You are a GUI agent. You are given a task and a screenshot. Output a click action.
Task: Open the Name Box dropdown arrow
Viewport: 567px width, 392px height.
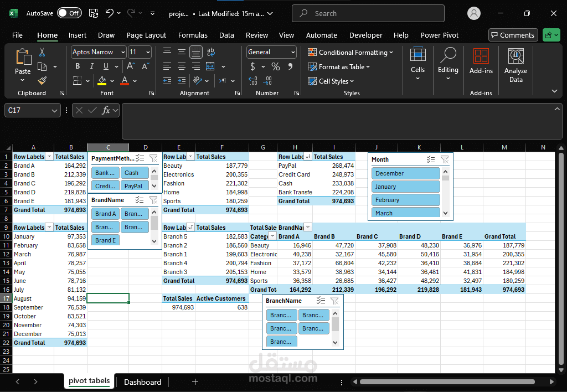click(54, 111)
